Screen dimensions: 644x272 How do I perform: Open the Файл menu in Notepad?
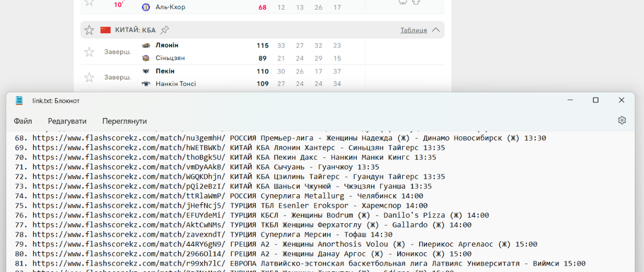pyautogui.click(x=23, y=121)
